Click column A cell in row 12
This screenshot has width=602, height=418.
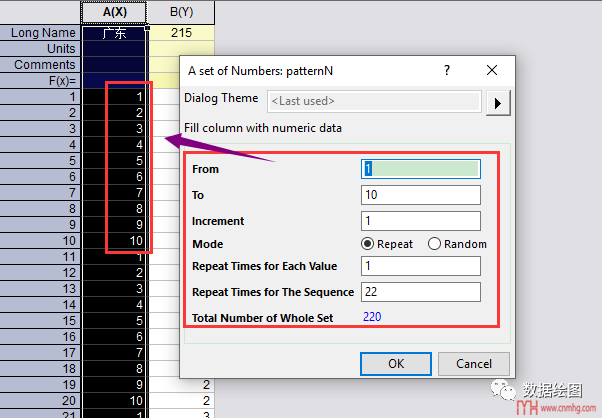pyautogui.click(x=114, y=273)
